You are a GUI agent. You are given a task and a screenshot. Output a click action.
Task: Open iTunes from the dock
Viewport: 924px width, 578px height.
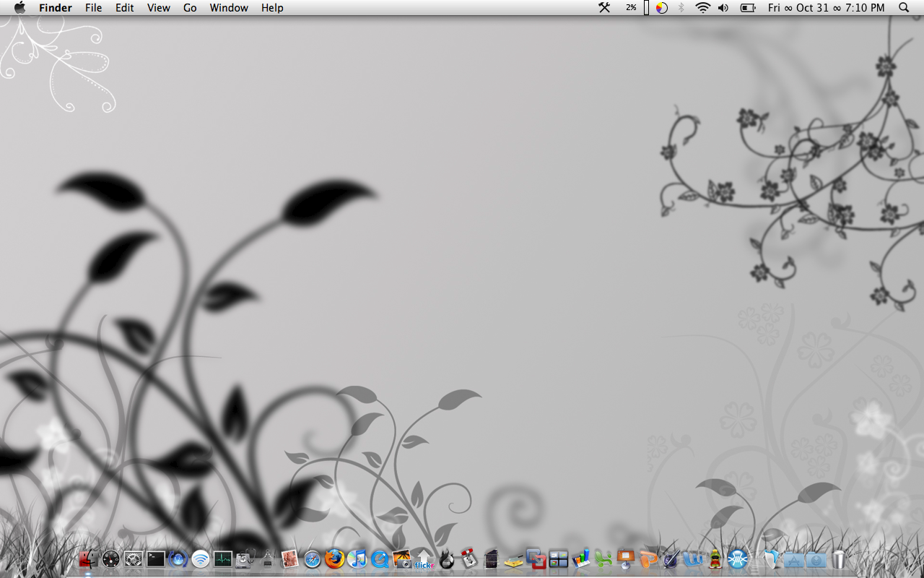pos(357,558)
